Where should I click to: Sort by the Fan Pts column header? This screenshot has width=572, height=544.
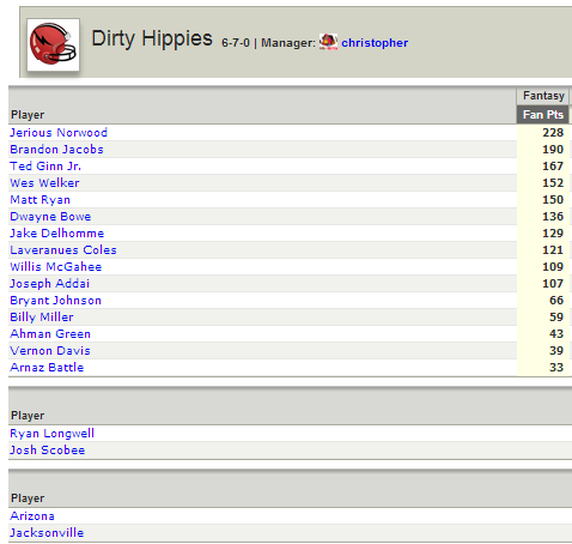click(x=543, y=115)
